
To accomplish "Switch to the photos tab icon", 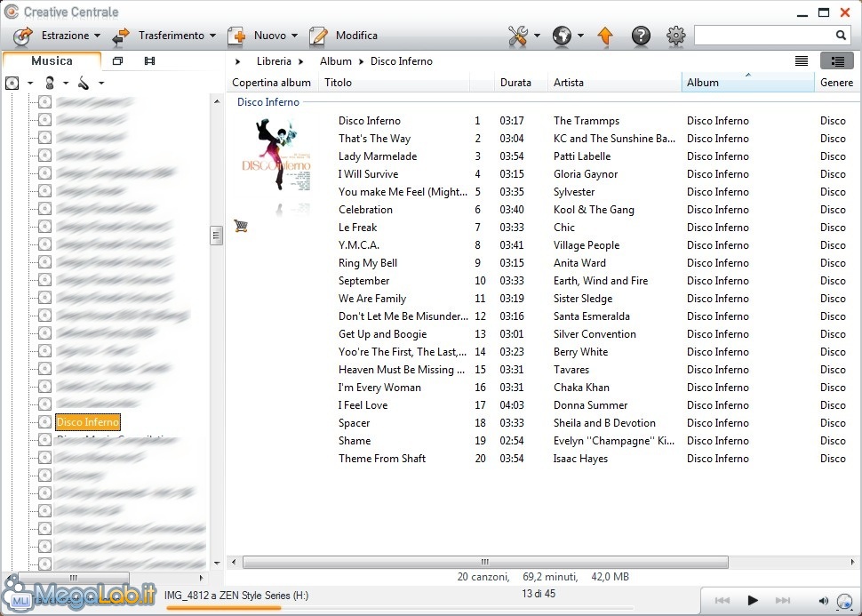I will point(117,61).
